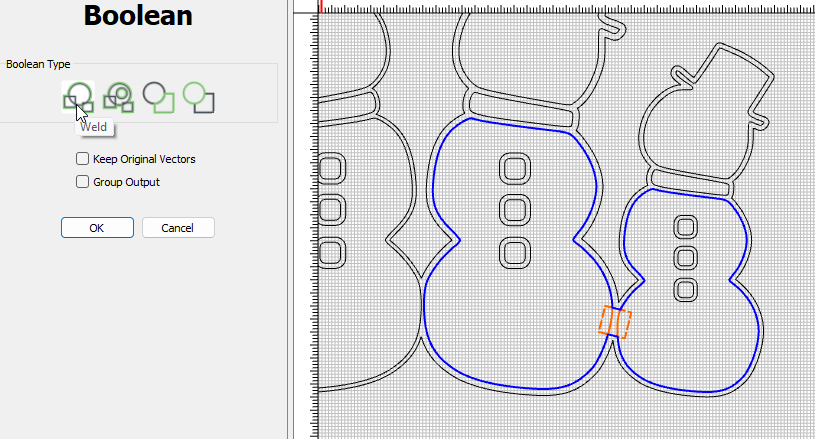815x439 pixels.
Task: Select the top button of middle snowman
Action: click(515, 169)
